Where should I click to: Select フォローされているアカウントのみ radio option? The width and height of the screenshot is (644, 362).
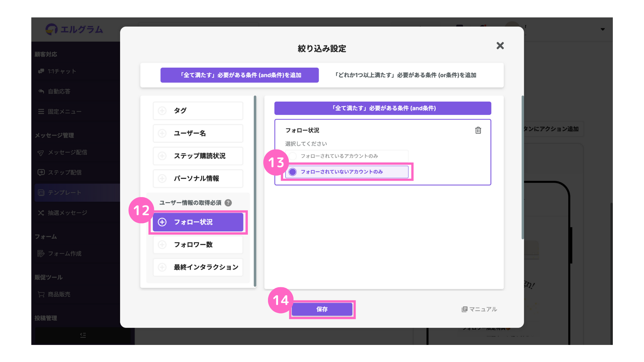347,156
